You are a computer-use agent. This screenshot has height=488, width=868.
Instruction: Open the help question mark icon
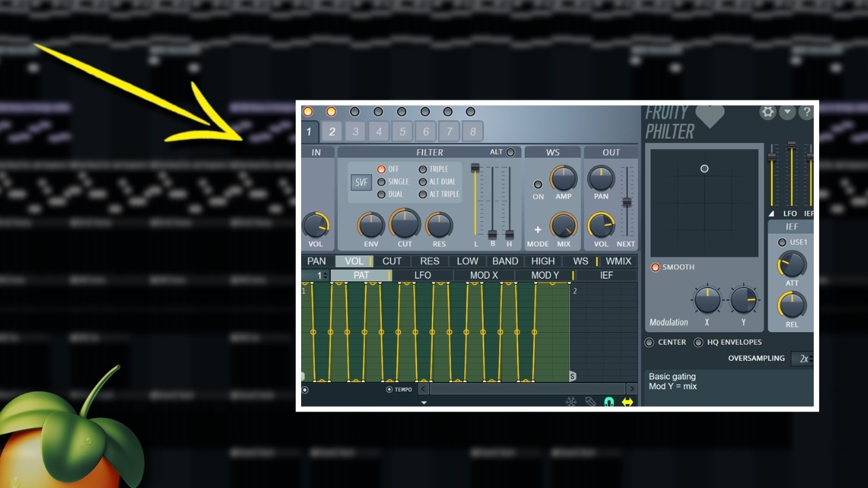806,113
